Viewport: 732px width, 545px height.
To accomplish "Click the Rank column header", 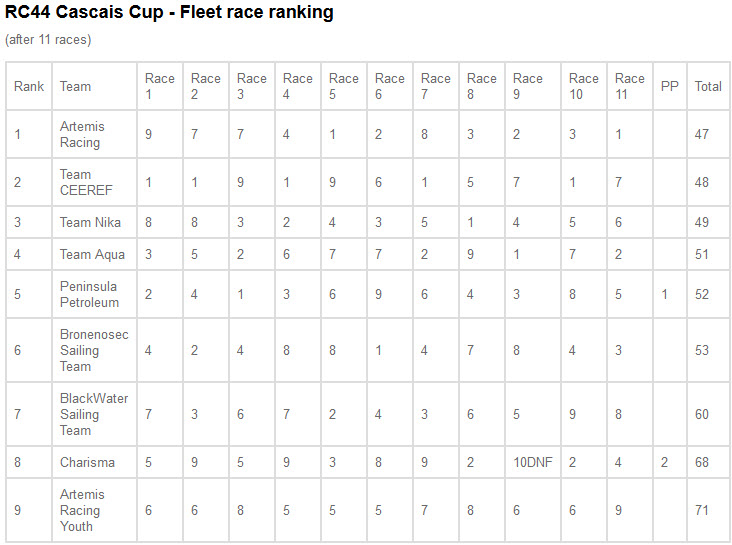I will click(x=29, y=86).
